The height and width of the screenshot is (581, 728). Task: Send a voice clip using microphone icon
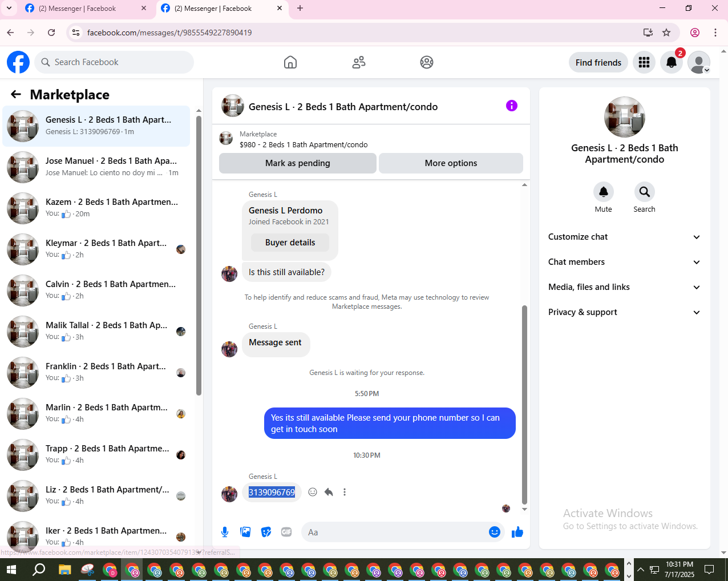coord(225,532)
